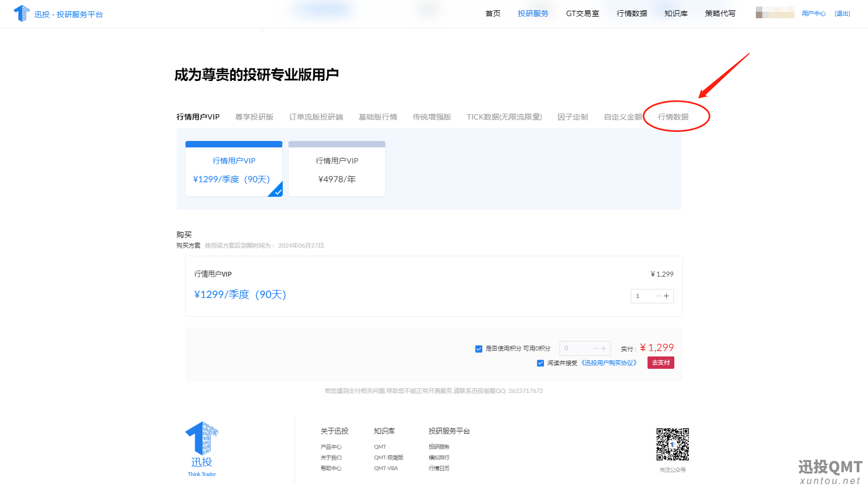This screenshot has width=868, height=491.
Task: Open the 用户中心 link
Action: click(x=813, y=13)
